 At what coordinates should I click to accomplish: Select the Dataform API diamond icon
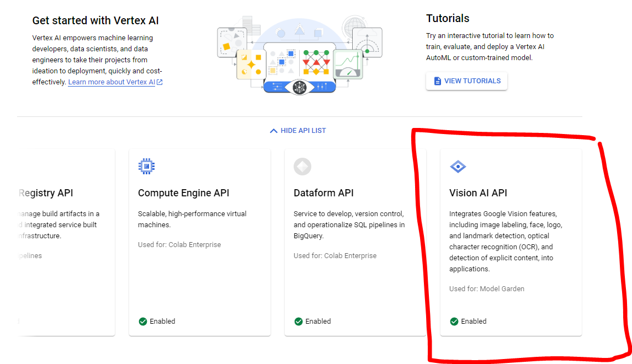point(302,166)
